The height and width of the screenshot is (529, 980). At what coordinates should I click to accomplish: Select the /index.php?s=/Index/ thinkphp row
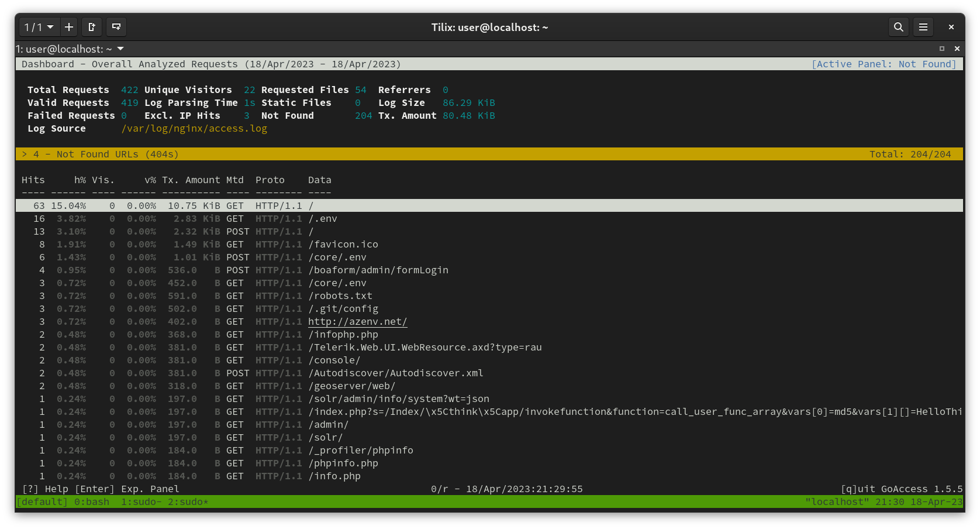point(489,412)
